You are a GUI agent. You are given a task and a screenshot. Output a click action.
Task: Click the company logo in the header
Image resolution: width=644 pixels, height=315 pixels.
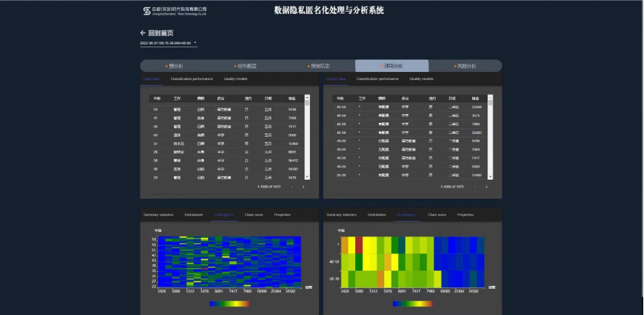(x=148, y=11)
